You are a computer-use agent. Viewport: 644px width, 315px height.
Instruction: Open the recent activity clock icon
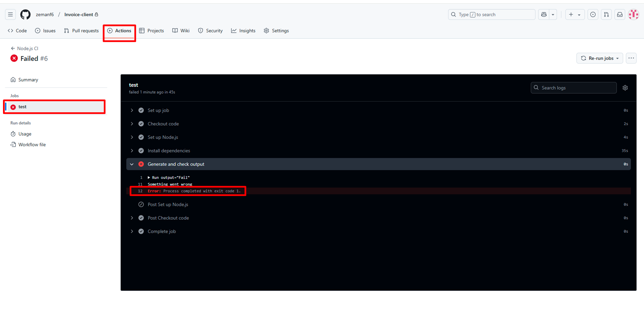(593, 14)
